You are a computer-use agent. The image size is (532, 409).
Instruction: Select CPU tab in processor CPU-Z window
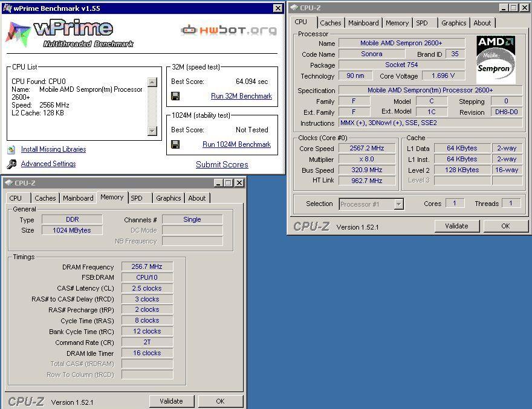point(300,22)
